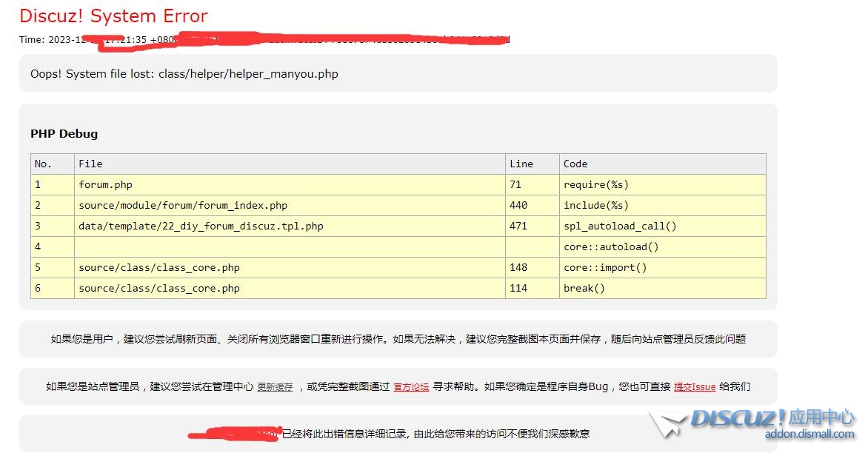Select the forum.php file cell
868x453 pixels.
[x=105, y=185]
